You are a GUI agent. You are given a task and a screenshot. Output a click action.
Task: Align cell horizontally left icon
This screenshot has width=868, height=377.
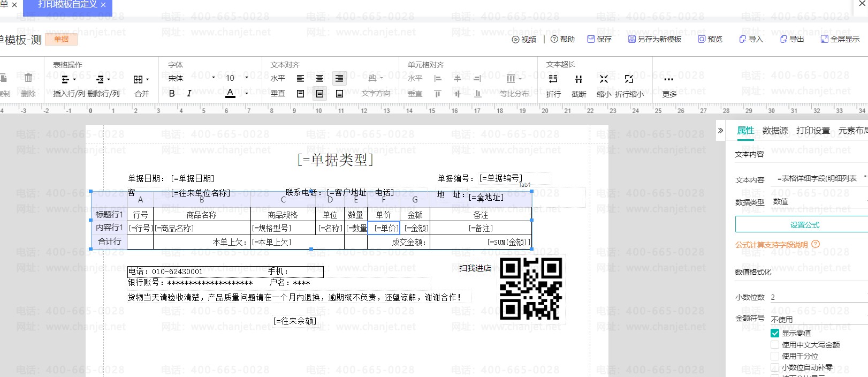(438, 79)
